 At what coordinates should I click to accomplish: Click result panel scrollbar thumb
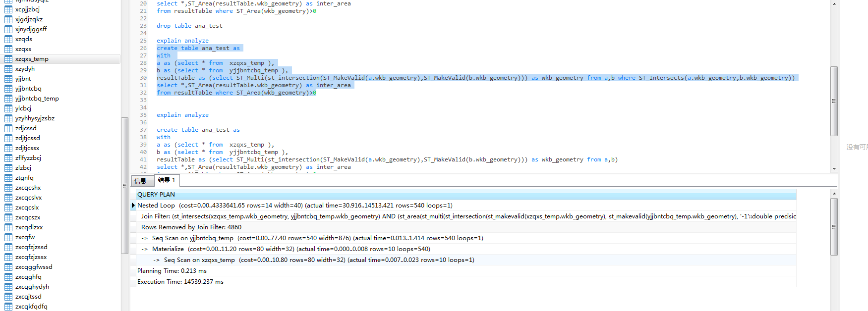coord(834,227)
